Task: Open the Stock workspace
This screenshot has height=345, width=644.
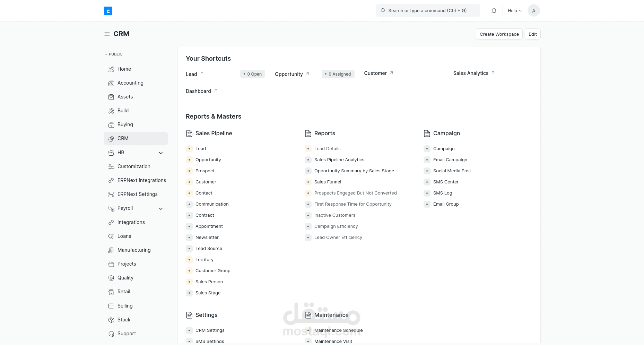Action: click(x=124, y=320)
